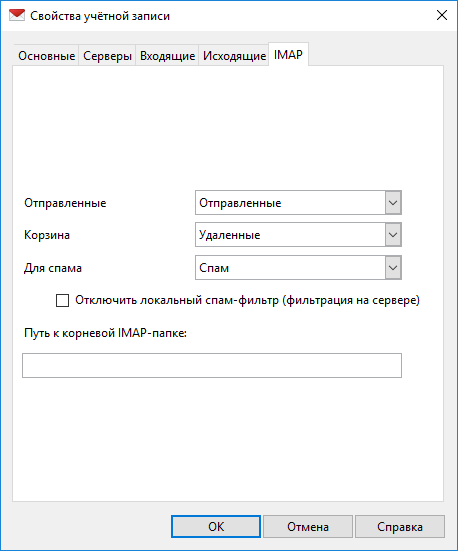Screen dimensions: 458x551
Task: Expand the Для спама dropdown arrow
Action: 393,268
